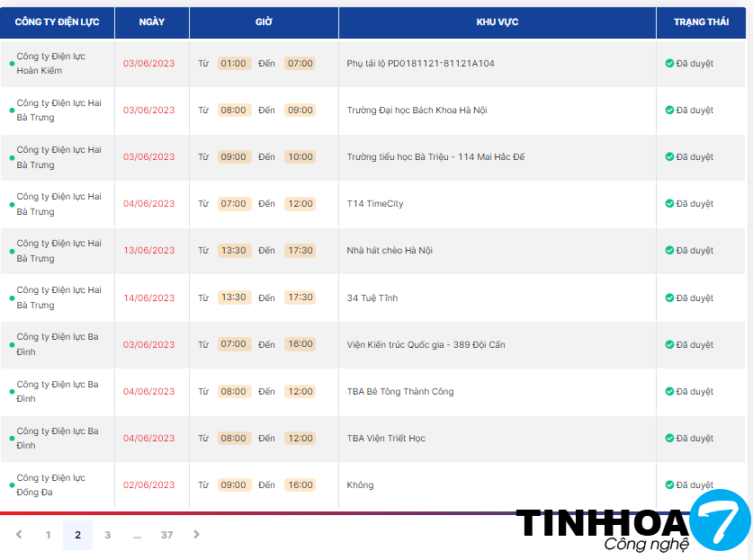The image size is (753, 560).
Task: Click Trường Đại học Bách Khoa Hà Nội
Action: point(417,111)
